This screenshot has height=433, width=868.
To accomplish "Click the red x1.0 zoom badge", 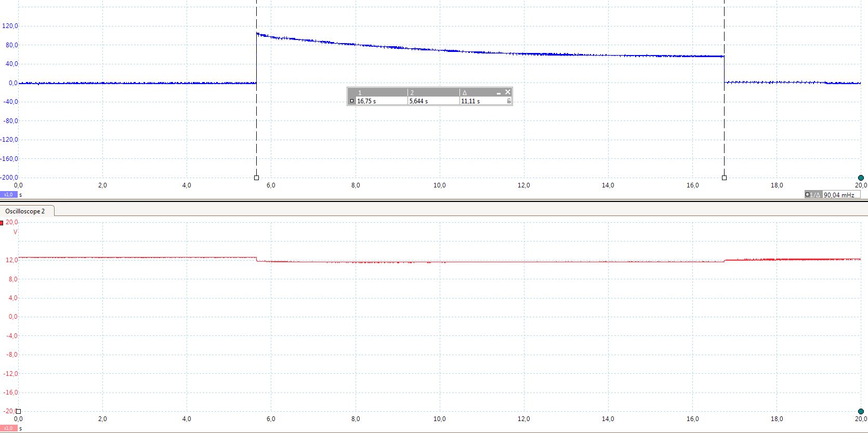I will (8, 428).
